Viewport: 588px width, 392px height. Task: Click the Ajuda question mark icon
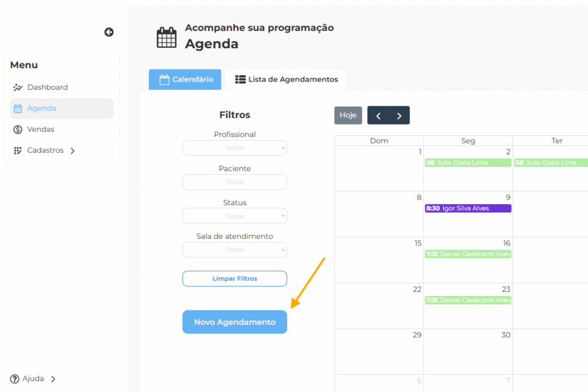(15, 379)
